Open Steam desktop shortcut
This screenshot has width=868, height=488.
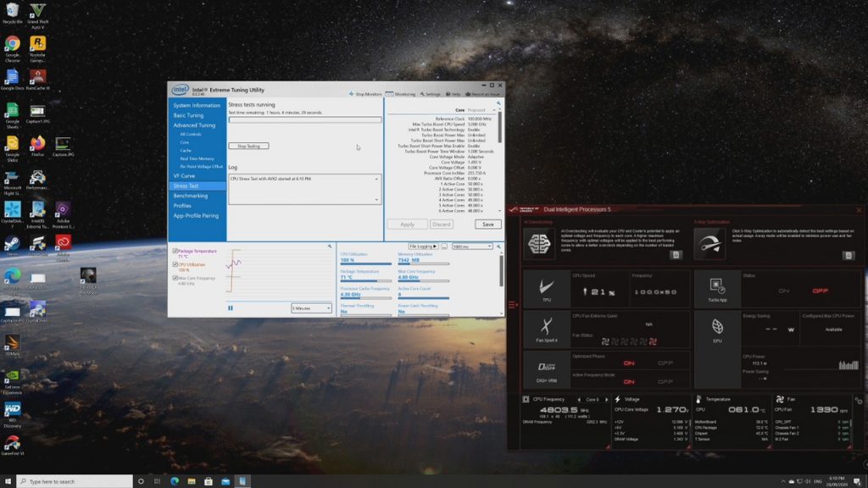coord(12,247)
